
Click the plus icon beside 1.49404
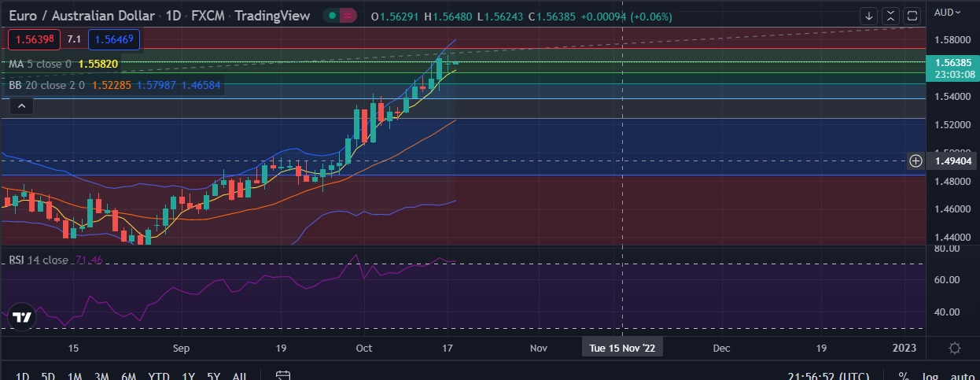coord(916,160)
